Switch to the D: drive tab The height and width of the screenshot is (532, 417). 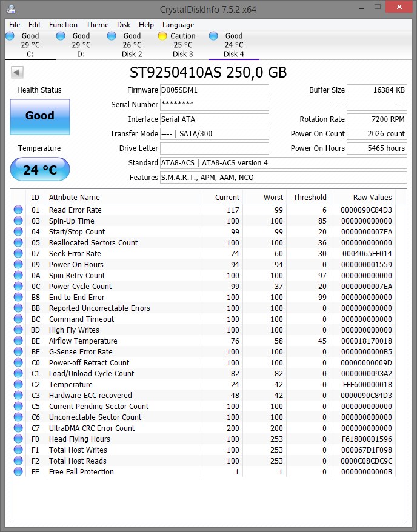coord(81,45)
